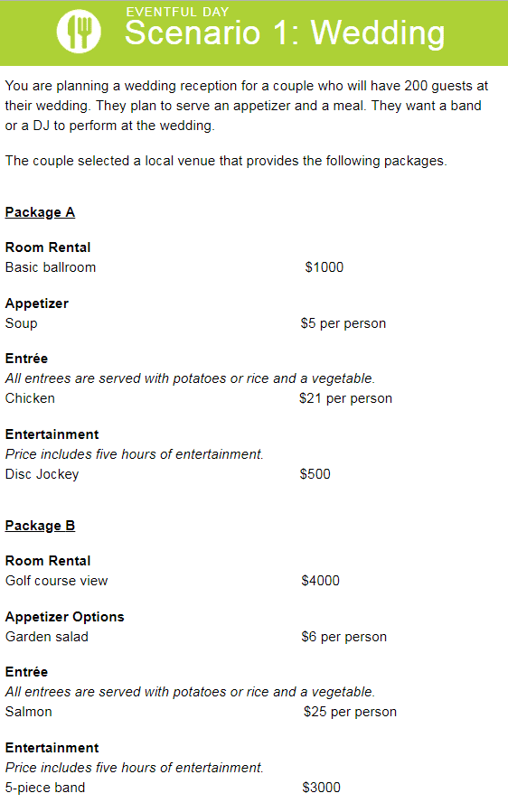
Task: Click the EVENTFUL DAY header text
Action: coord(177,12)
